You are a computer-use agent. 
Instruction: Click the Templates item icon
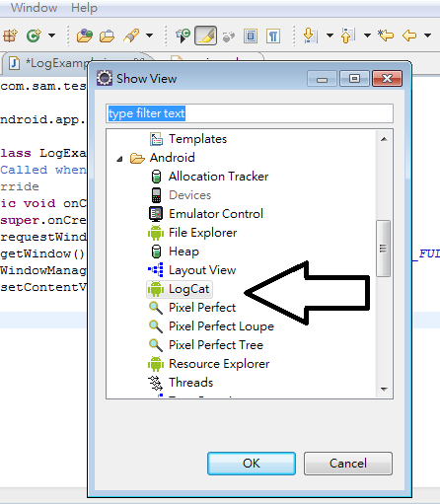pos(156,139)
